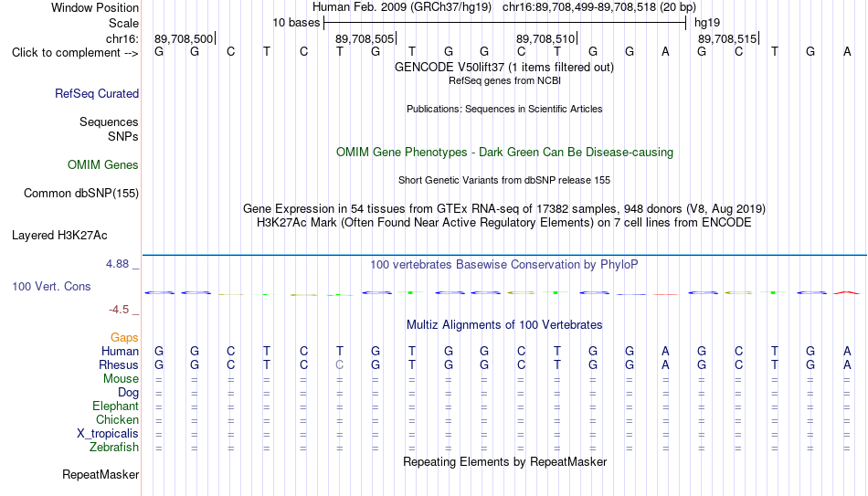Image resolution: width=868 pixels, height=496 pixels.
Task: Select the X_tropicalis species row label
Action: pos(108,434)
